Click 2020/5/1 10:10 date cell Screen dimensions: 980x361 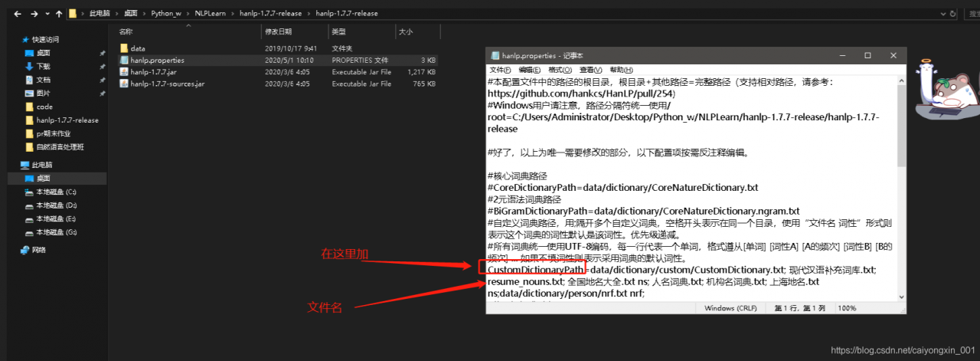pos(288,60)
